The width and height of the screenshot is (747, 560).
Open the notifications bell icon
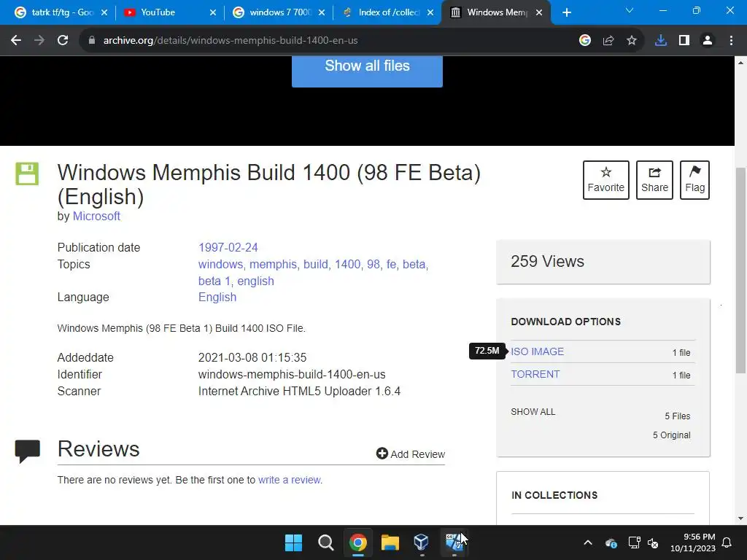click(727, 542)
